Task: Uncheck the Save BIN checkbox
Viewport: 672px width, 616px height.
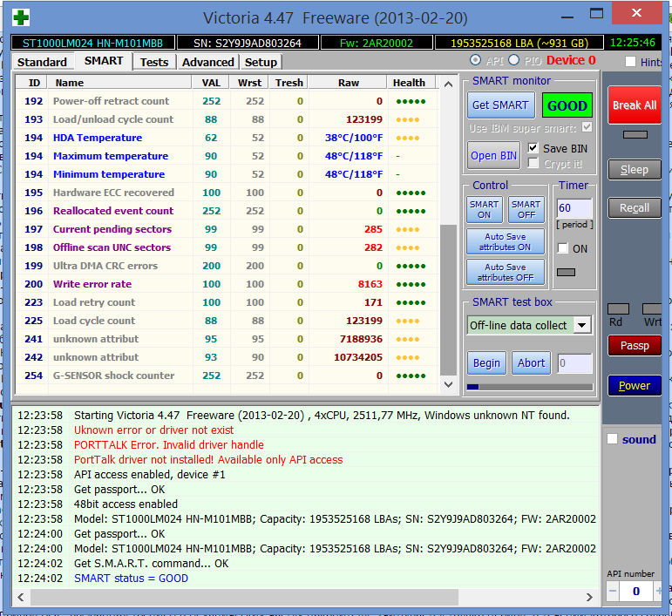Action: (x=533, y=148)
